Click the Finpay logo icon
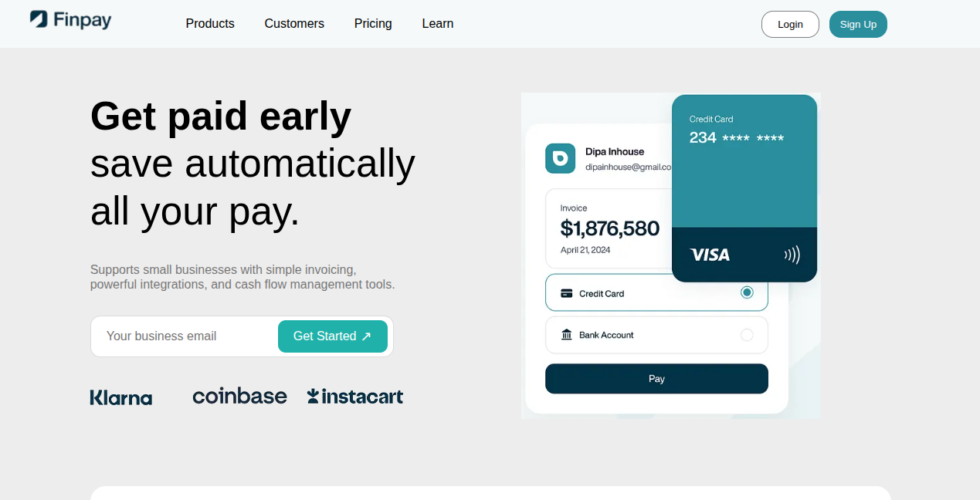 39,19
